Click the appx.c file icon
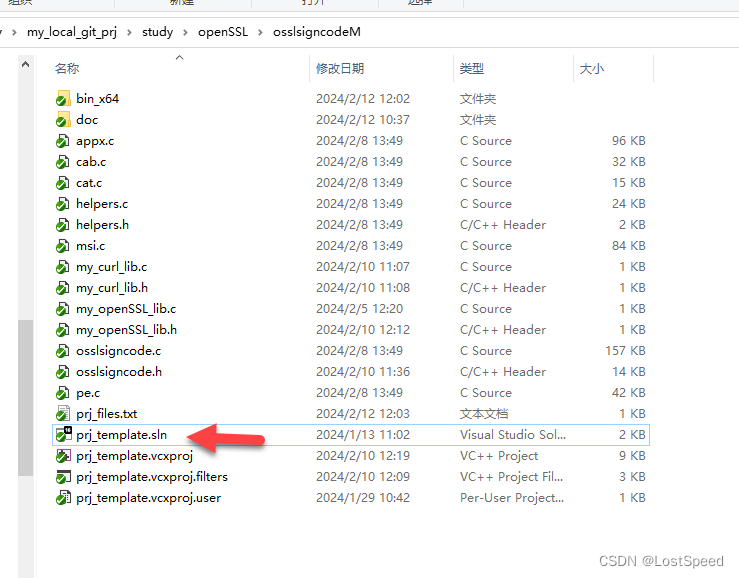The width and height of the screenshot is (739, 578). (x=63, y=141)
